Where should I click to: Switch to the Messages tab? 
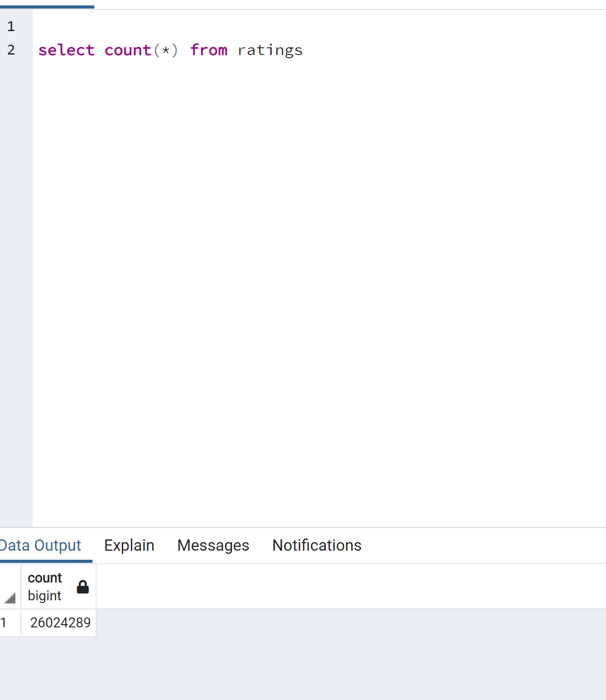coord(213,545)
